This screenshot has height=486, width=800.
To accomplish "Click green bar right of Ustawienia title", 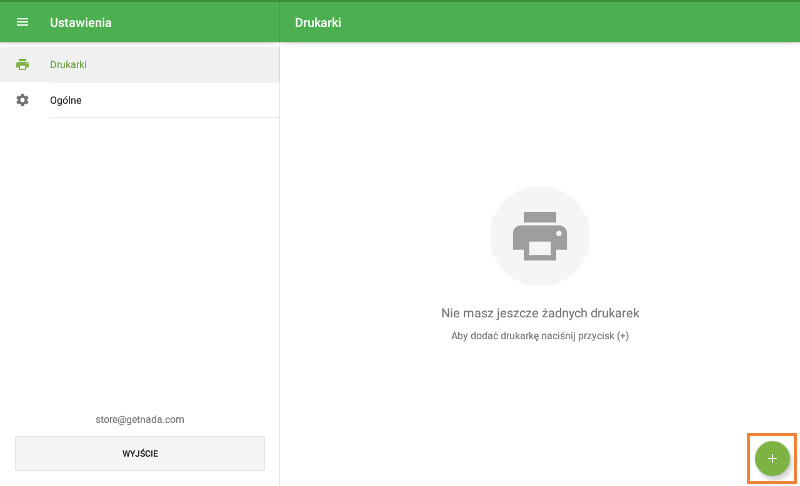I will click(200, 22).
